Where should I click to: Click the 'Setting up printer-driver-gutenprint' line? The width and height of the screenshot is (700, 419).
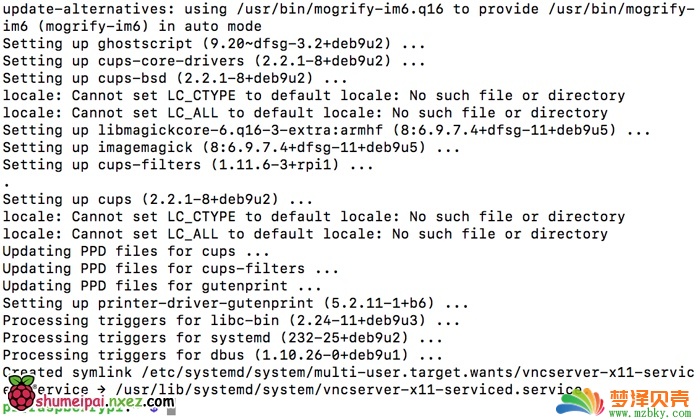click(x=235, y=303)
